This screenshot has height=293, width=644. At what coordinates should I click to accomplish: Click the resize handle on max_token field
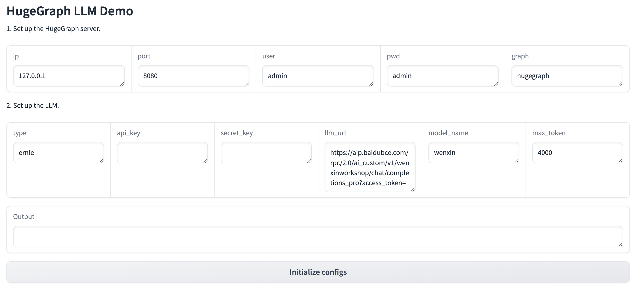click(620, 161)
